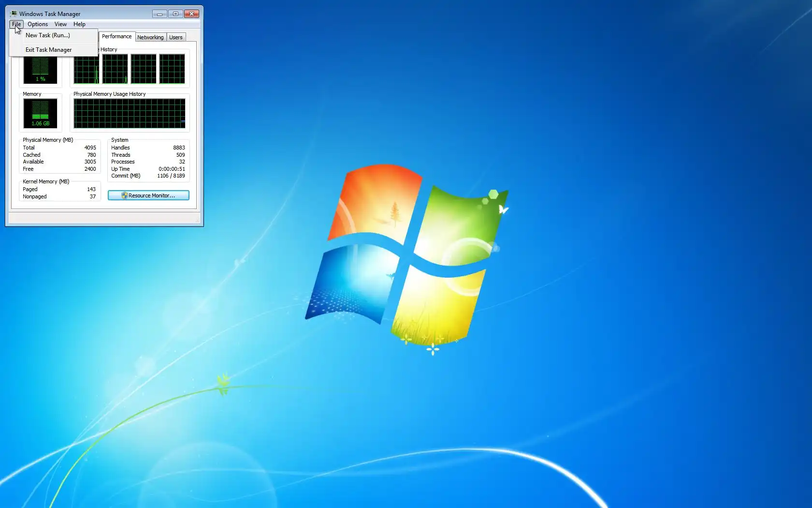The image size is (812, 508).
Task: Click the Up Time value 0:00:00:51
Action: coord(172,169)
